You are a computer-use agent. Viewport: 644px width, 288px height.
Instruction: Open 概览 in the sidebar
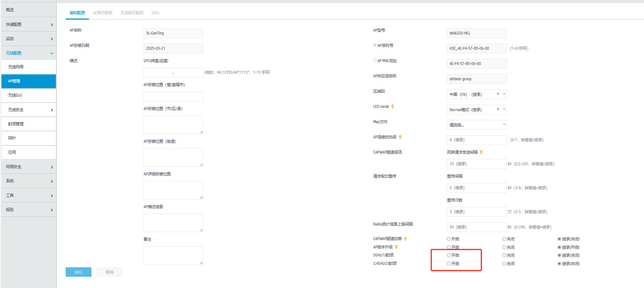click(29, 10)
